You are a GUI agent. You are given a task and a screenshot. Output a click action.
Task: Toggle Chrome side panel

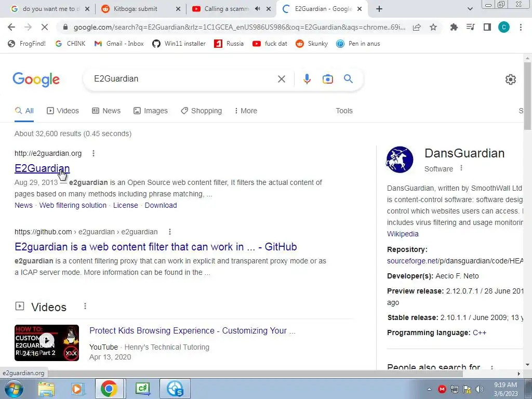(487, 27)
